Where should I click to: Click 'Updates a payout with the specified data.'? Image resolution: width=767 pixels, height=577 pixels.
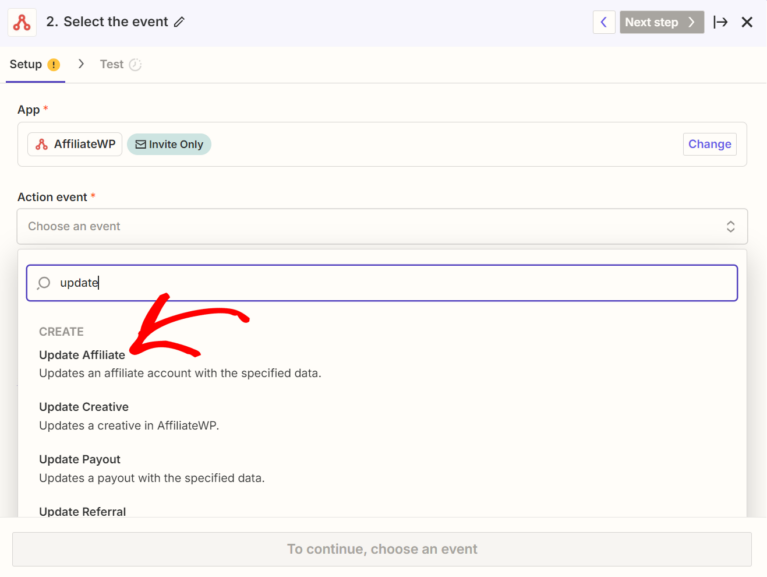pos(152,478)
